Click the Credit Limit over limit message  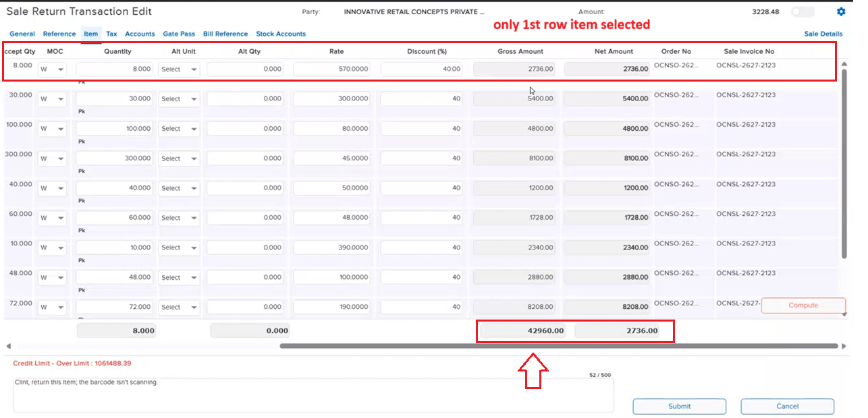(x=72, y=363)
